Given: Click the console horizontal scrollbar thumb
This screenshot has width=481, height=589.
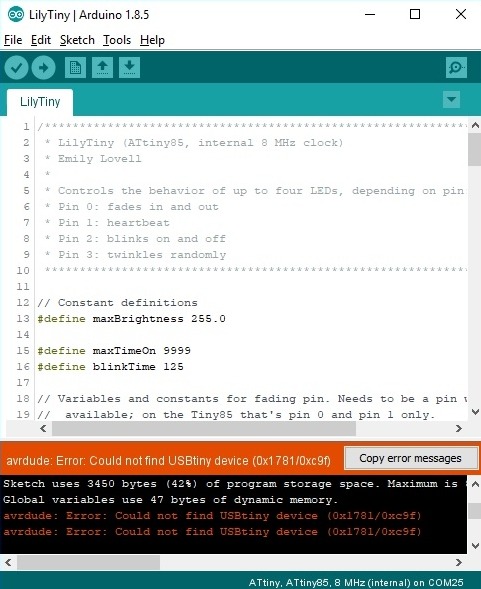Looking at the screenshot, I should [x=88, y=563].
